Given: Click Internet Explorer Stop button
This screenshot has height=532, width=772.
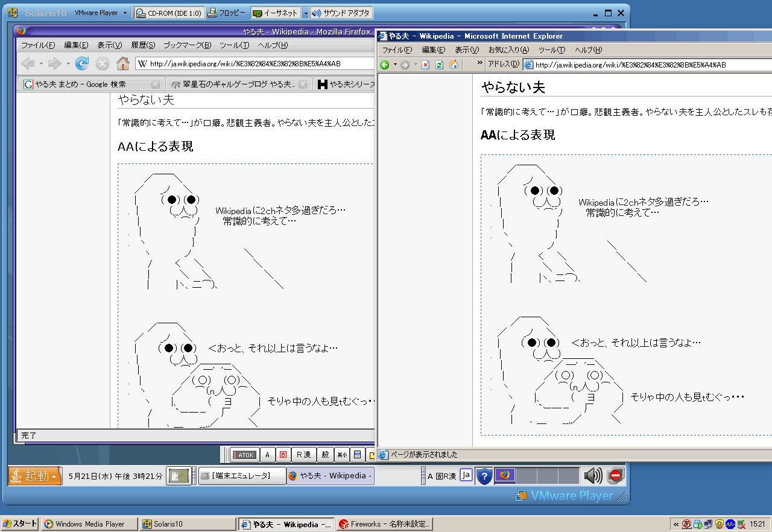Looking at the screenshot, I should 425,65.
